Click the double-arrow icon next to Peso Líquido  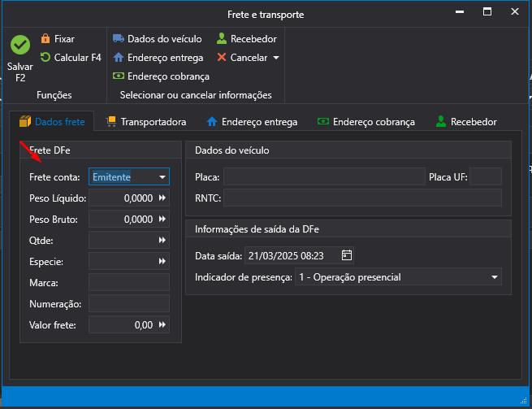tap(162, 198)
